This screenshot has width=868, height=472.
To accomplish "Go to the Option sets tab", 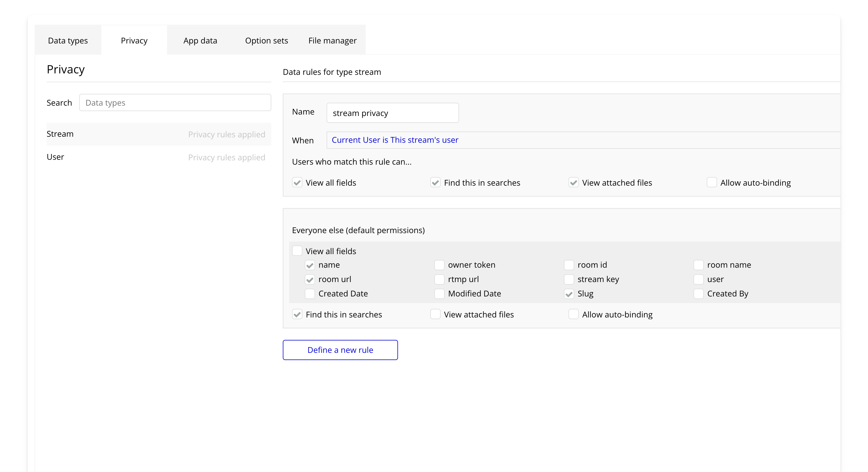I will 266,40.
